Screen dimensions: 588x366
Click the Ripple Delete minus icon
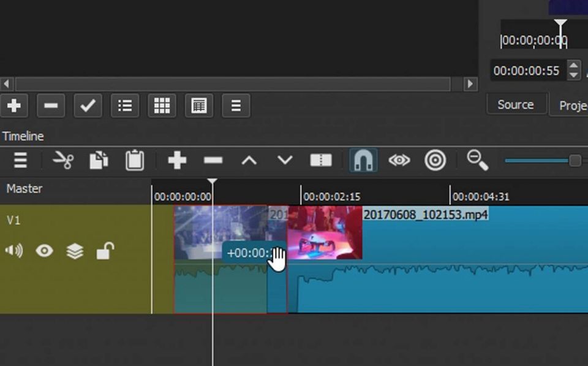213,161
